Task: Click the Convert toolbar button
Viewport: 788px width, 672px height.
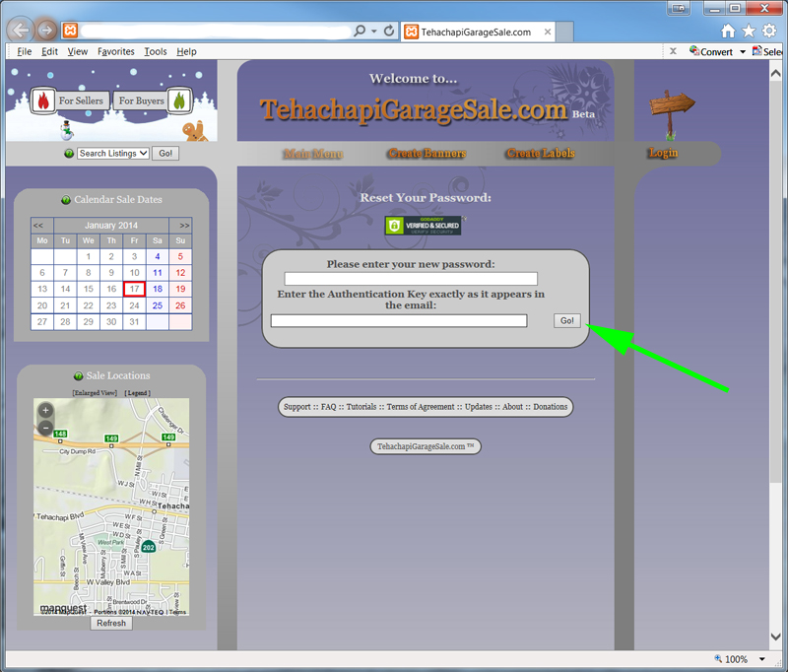Action: [711, 51]
